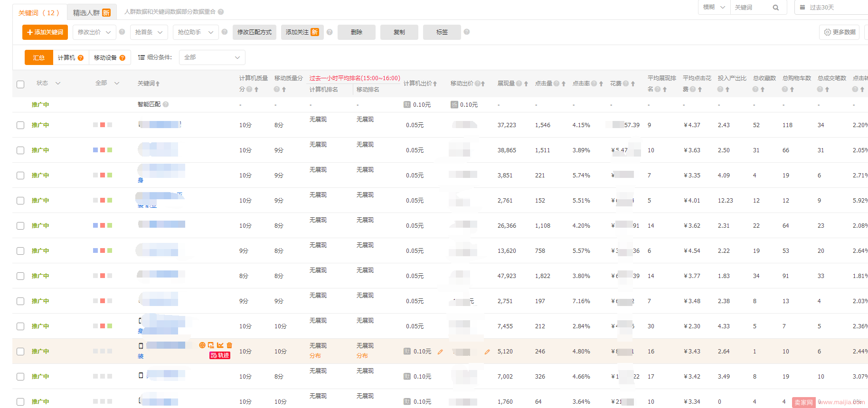Image resolution: width=868 pixels, height=408 pixels.
Task: Open the 细分条件 全部 dropdown
Action: pos(212,57)
